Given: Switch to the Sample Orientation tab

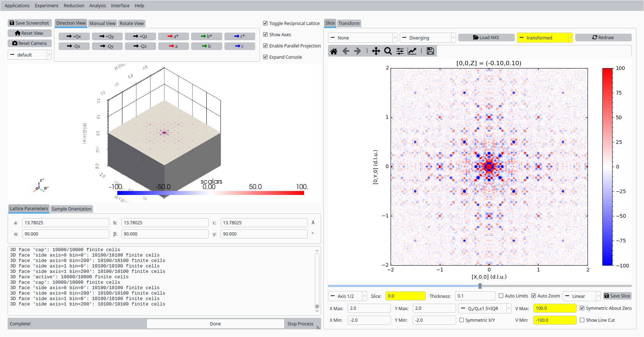Looking at the screenshot, I should [71, 209].
